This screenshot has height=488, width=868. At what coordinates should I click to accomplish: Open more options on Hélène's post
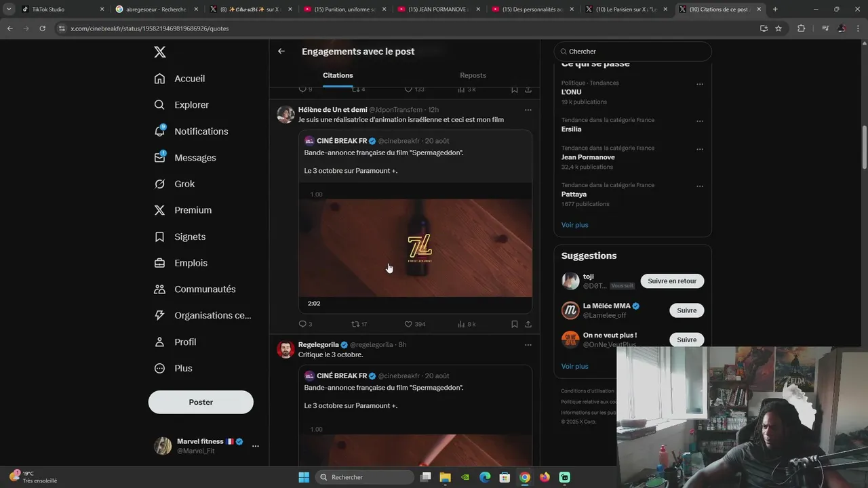point(528,110)
